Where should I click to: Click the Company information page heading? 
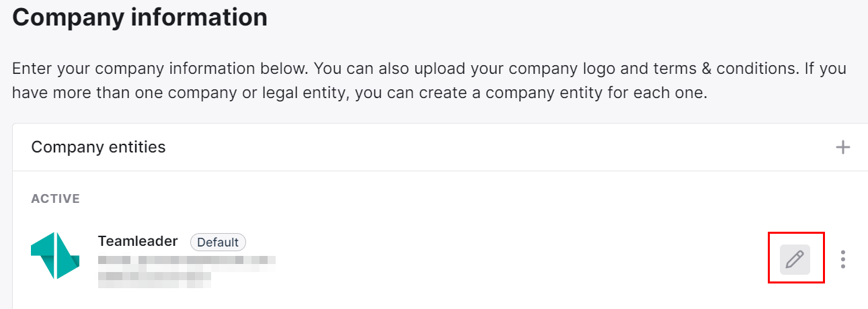click(140, 16)
